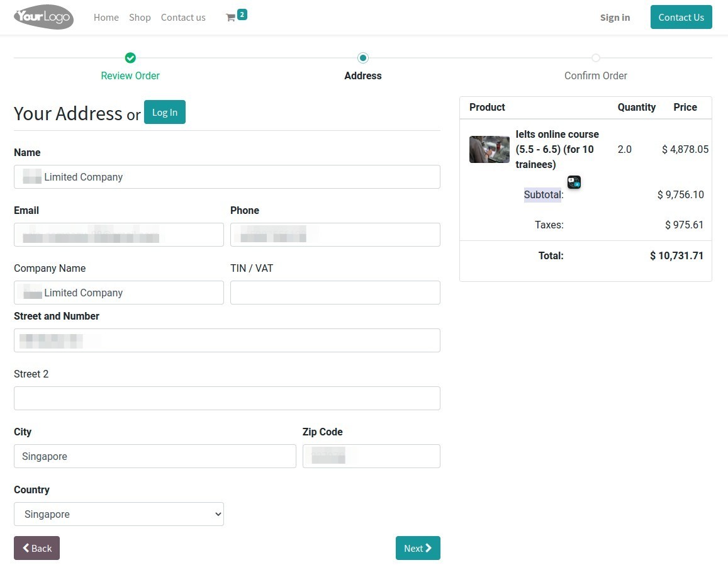Open the Shop menu item
Screen dimensions: 728x582
(x=140, y=18)
